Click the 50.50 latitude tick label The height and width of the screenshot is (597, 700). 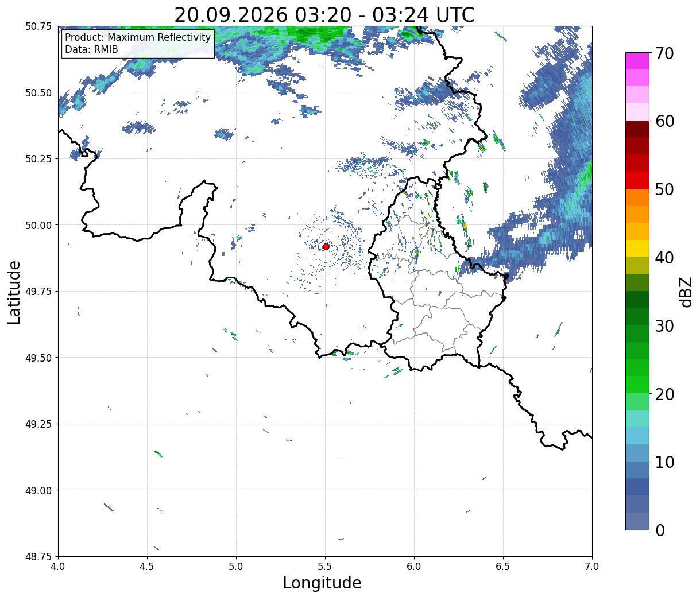38,92
